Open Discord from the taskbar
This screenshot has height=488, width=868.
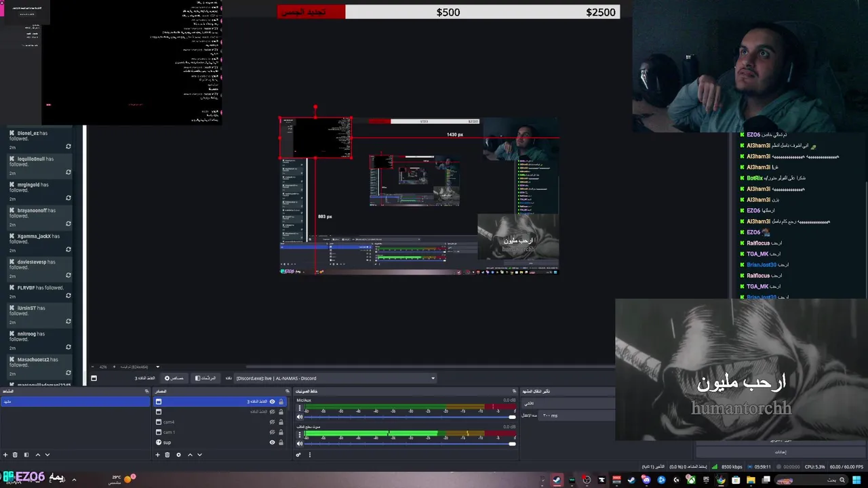[x=646, y=480]
